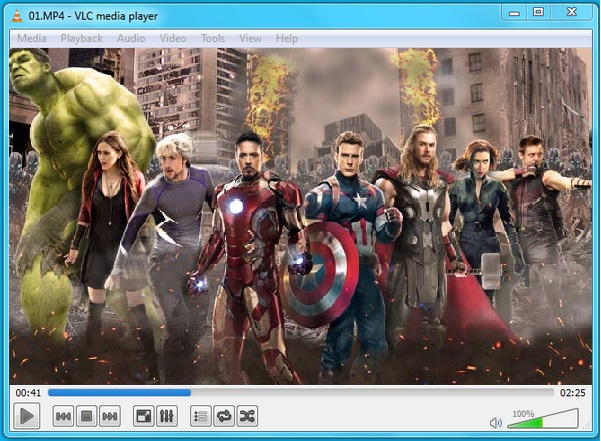Click the Play button
This screenshot has width=601, height=441.
point(26,416)
